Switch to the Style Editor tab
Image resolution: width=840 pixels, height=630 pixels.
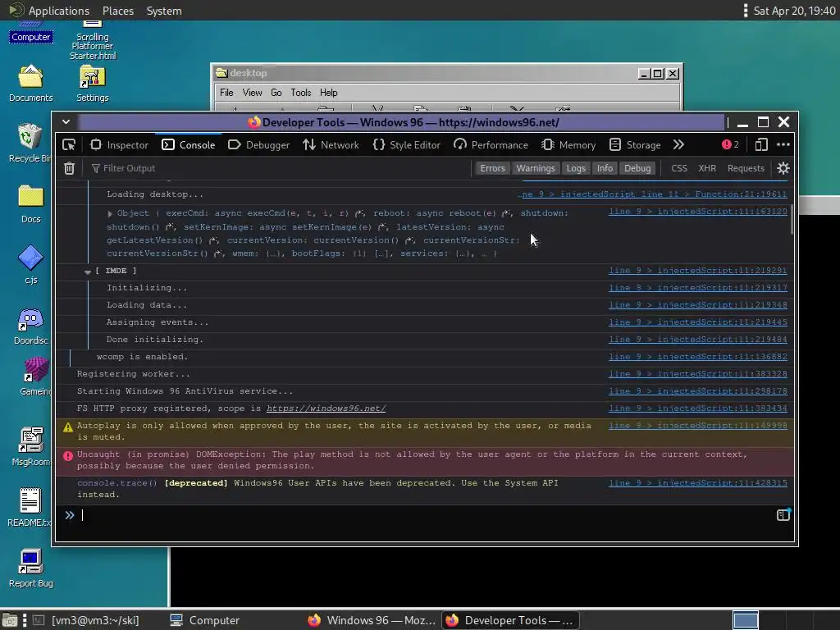pos(407,144)
